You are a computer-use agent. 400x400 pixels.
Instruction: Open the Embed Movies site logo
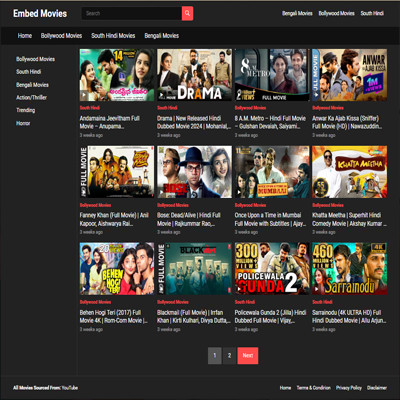(x=40, y=13)
